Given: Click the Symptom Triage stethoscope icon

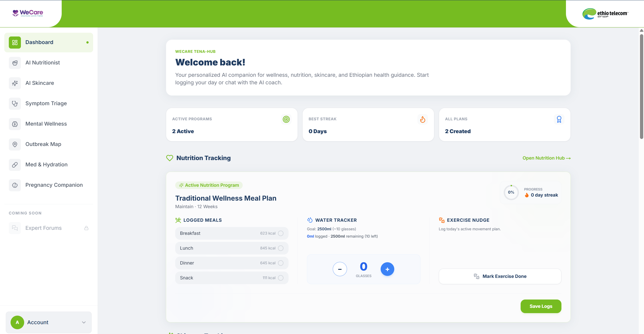Looking at the screenshot, I should pyautogui.click(x=15, y=103).
